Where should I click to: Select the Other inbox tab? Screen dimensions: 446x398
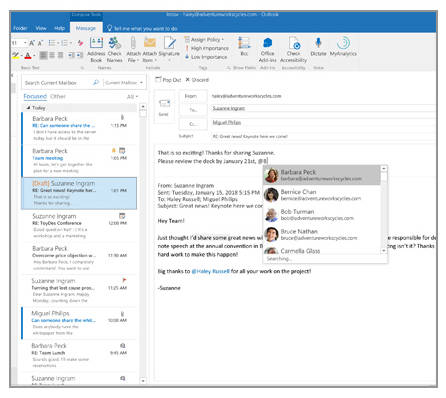(x=58, y=96)
